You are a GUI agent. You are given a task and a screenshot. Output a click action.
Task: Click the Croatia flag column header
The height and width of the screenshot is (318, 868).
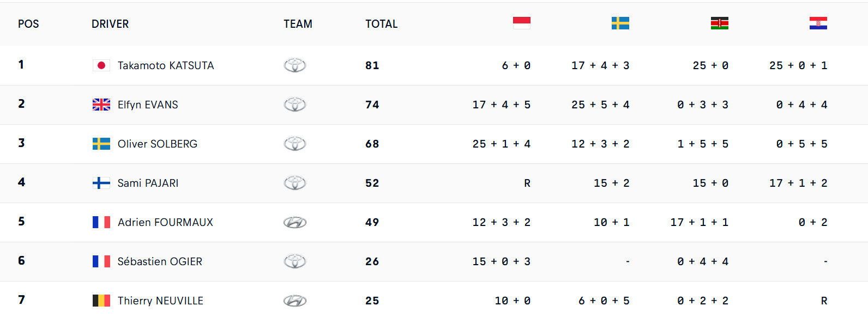818,23
